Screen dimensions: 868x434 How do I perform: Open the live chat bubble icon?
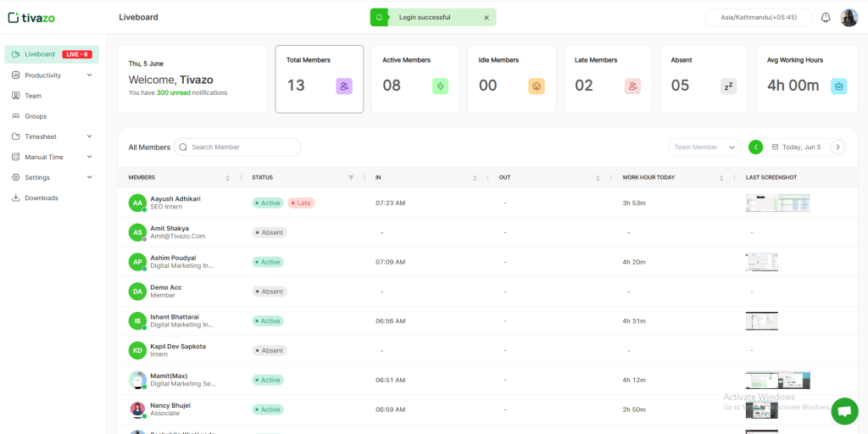843,410
